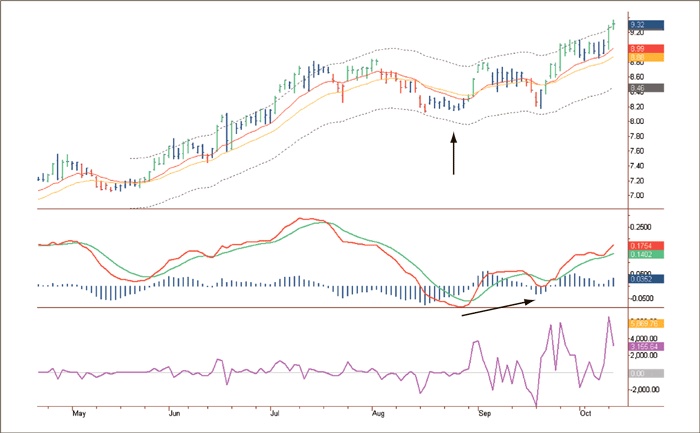Click the Jul label on time axis
The width and height of the screenshot is (700, 433).
276,412
